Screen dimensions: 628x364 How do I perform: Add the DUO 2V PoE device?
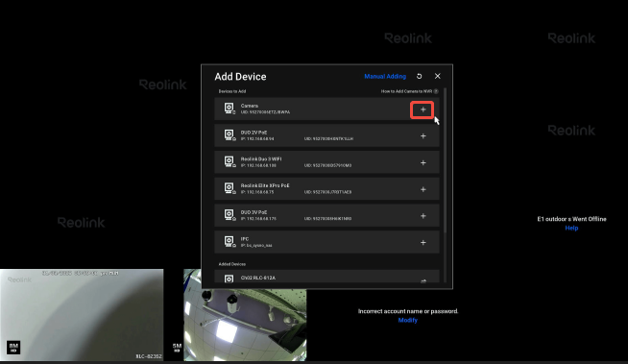423,136
